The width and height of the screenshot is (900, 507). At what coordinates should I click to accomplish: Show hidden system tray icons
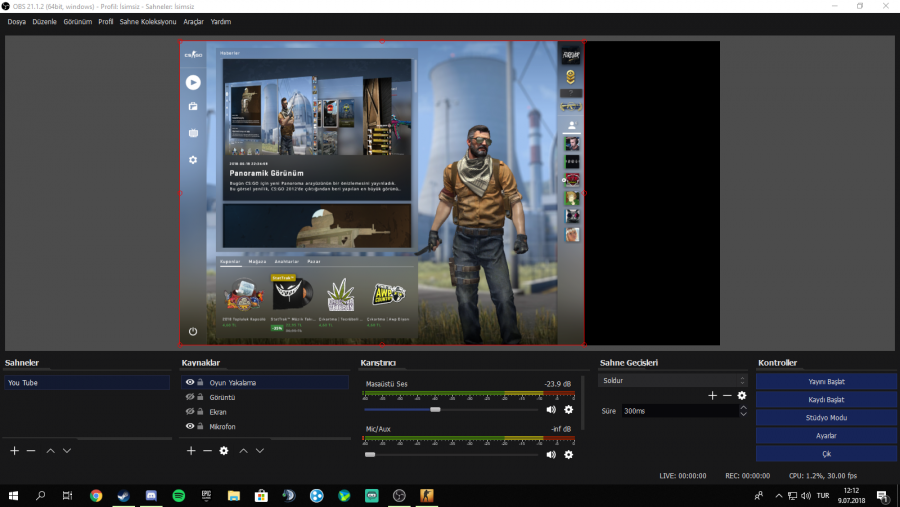point(778,496)
